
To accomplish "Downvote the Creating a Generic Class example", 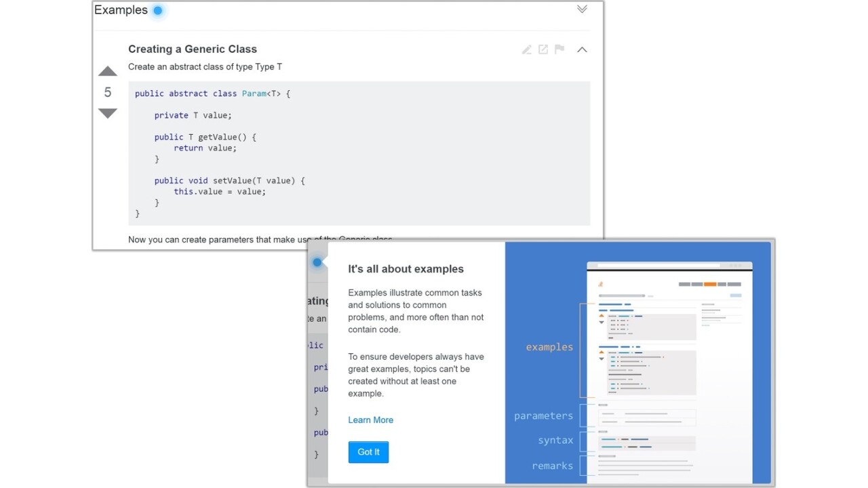I will pyautogui.click(x=108, y=113).
